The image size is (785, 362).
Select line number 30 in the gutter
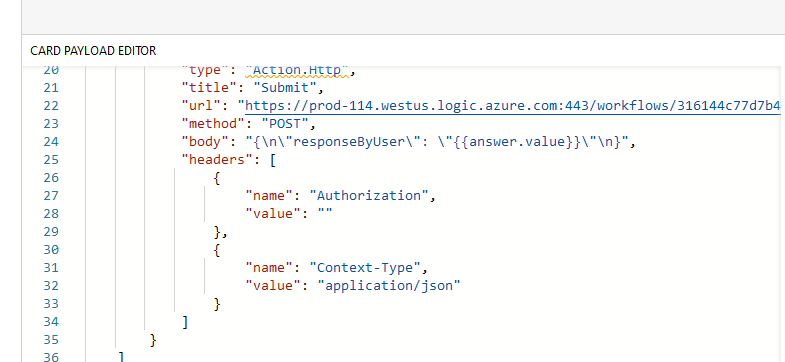coord(50,250)
